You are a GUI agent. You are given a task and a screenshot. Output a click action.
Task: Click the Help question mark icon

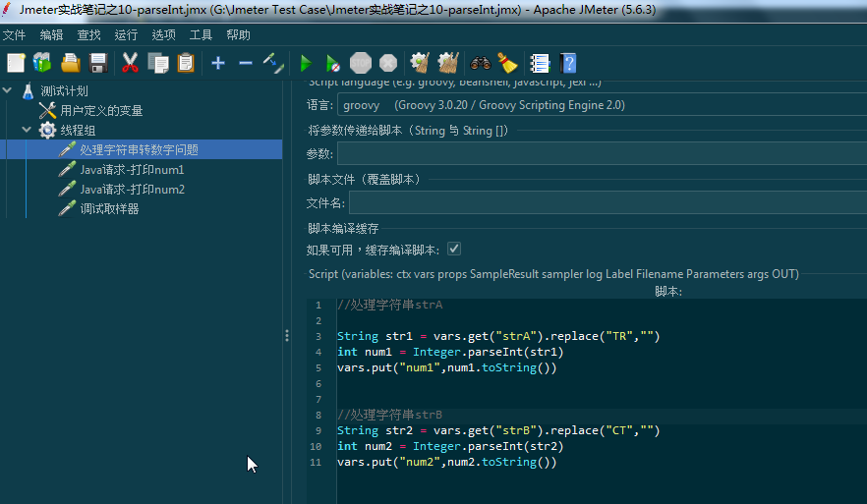[x=568, y=63]
